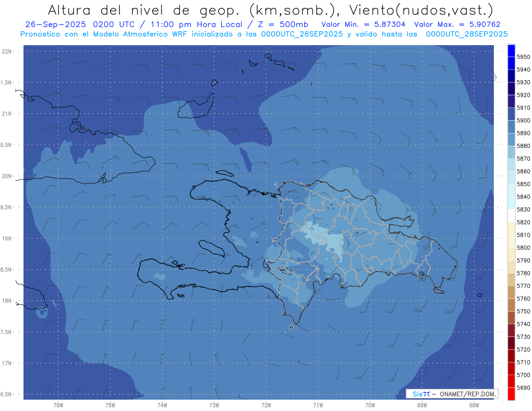This screenshot has height=411, width=532.
Task: Click the legend value '5880'
Action: click(x=523, y=146)
